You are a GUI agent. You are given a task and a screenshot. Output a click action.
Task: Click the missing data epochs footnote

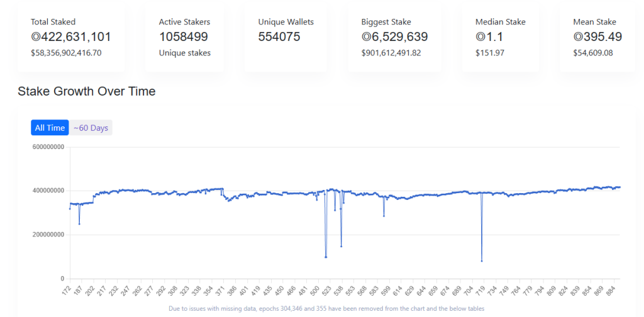coord(326,309)
